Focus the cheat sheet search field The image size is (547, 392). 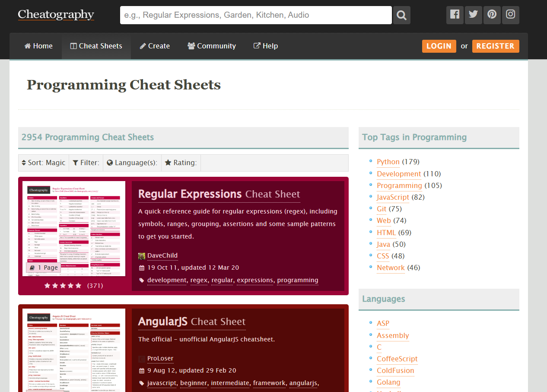pyautogui.click(x=256, y=15)
